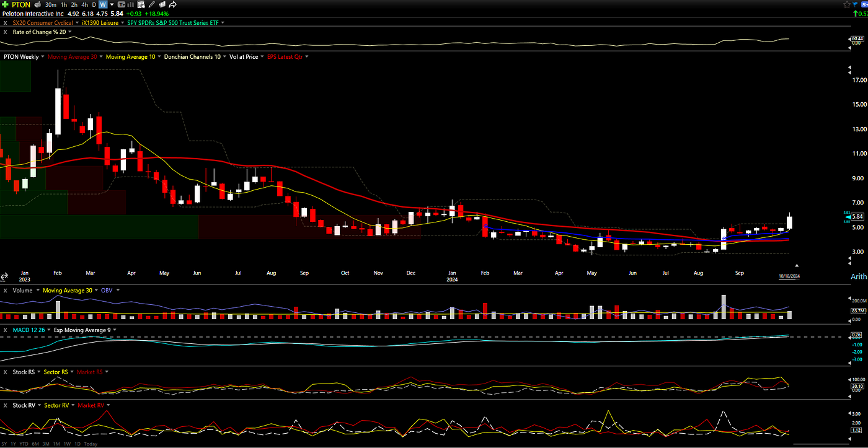Set chart range to 1M

click(56, 444)
